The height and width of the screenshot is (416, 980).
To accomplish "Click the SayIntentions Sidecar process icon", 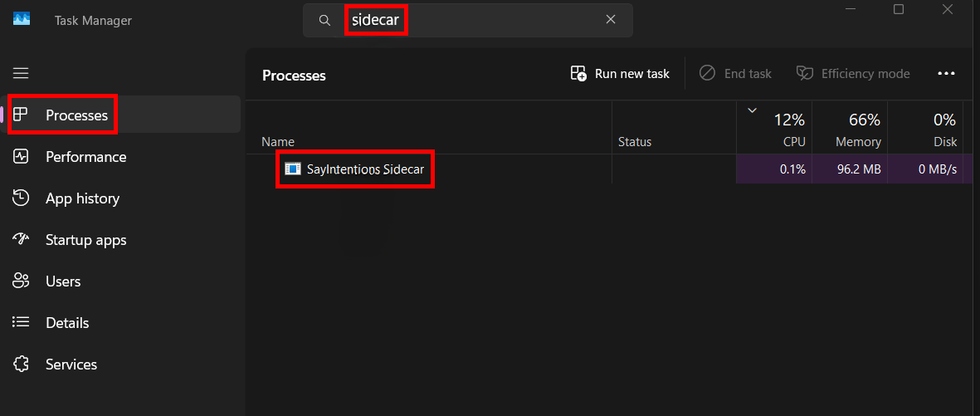I will coord(292,169).
